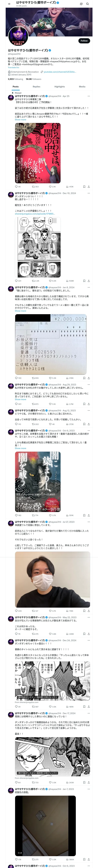Click Translate bio link

14,67
